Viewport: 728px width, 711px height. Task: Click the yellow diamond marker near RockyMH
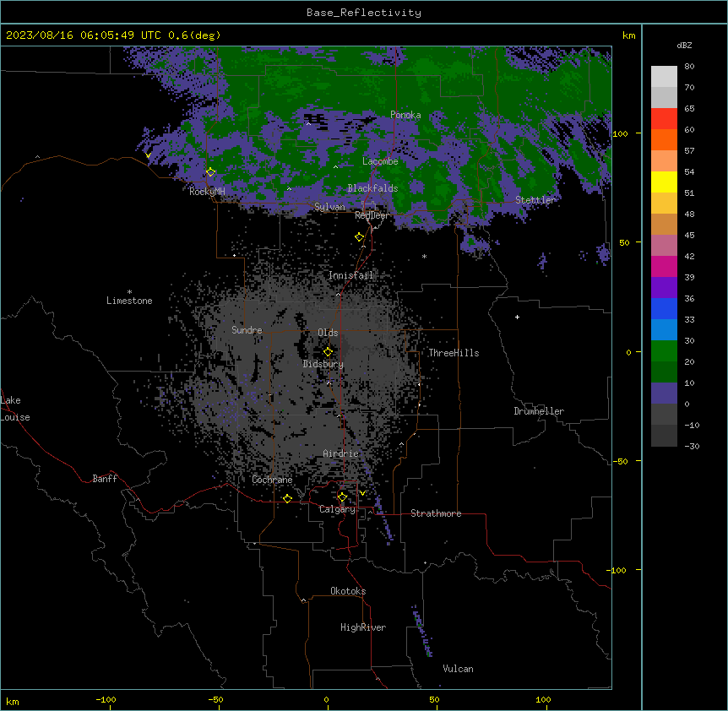210,172
